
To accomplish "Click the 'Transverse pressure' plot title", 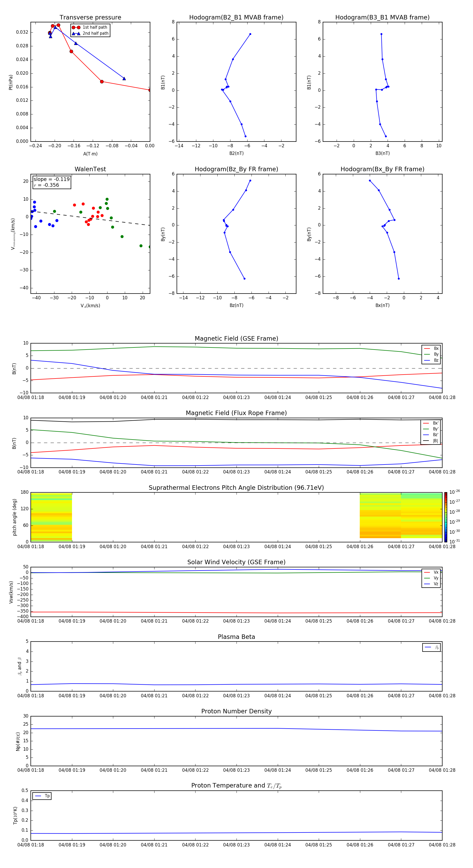I will pos(90,17).
